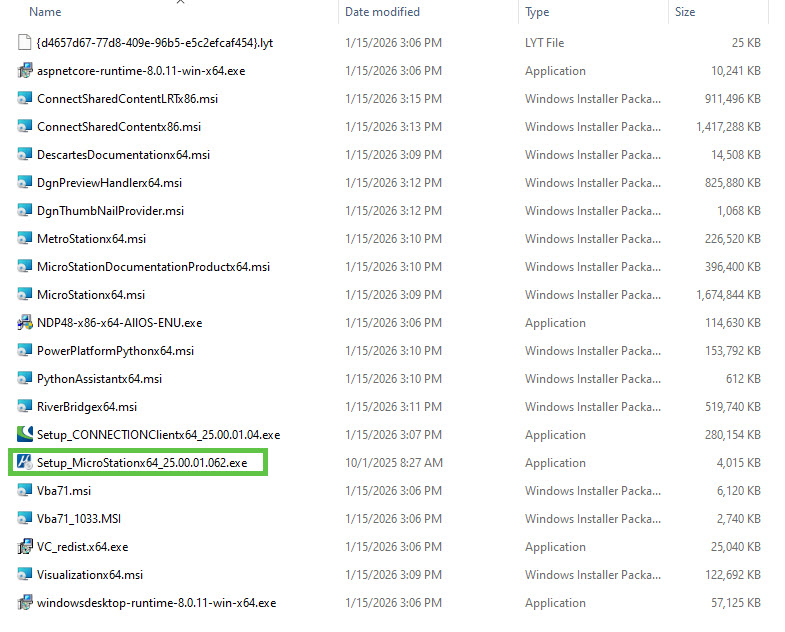Select the {d4657d67-77d8-409e-96b5-e5c2efcaf454}.lyt file name
The width and height of the screenshot is (785, 632).
155,43
